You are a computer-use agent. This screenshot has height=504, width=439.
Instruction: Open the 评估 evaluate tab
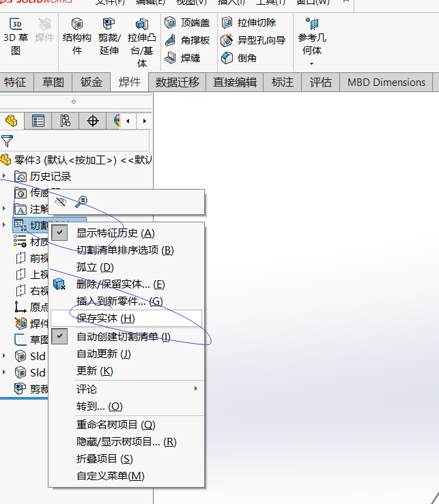click(321, 83)
